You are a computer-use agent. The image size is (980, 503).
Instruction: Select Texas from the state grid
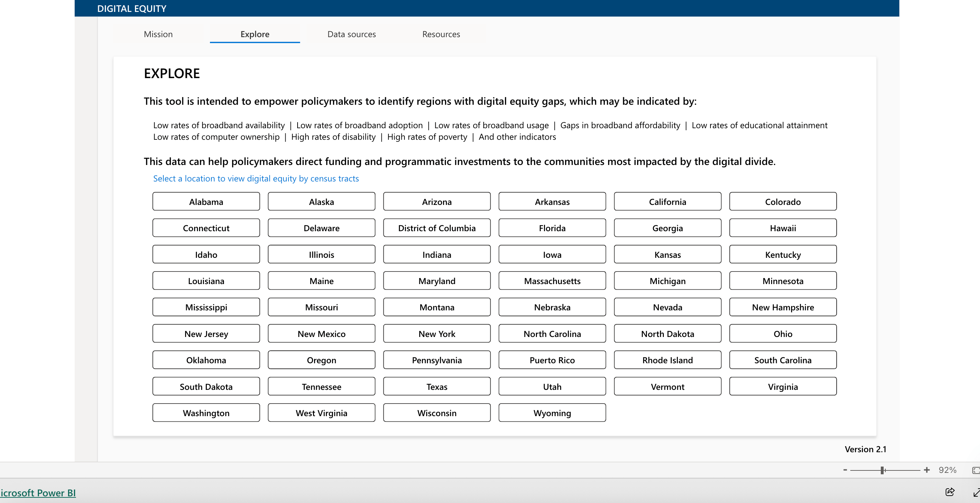tap(437, 386)
